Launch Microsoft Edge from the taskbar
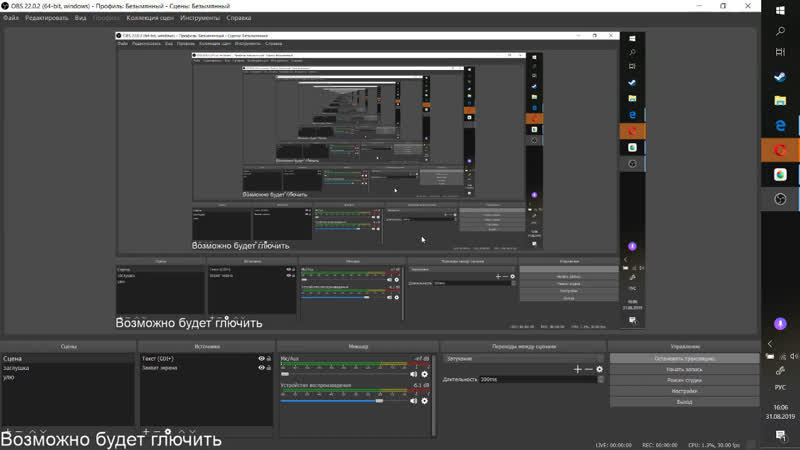 click(x=780, y=126)
